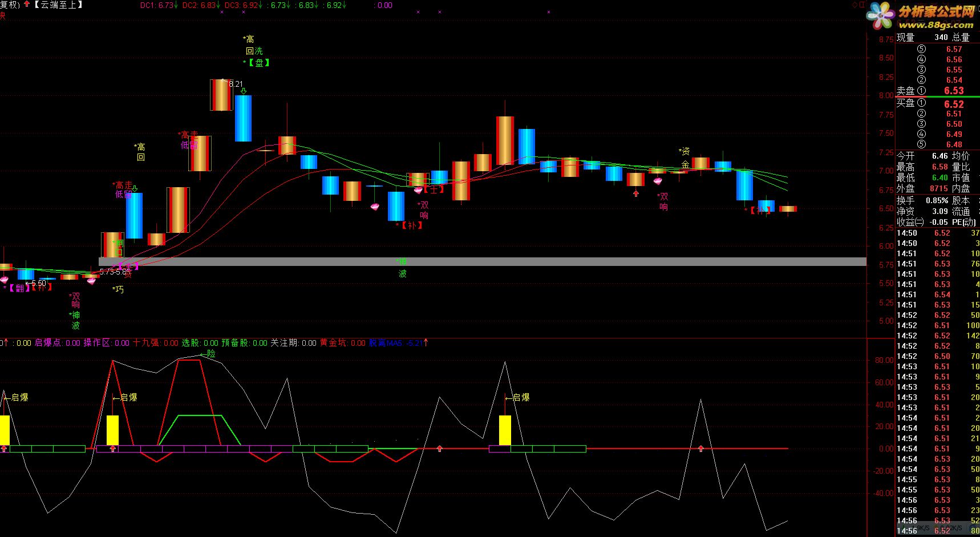Click the red arrow under the second yellow 启爆 bar
The image size is (980, 537).
tap(113, 449)
